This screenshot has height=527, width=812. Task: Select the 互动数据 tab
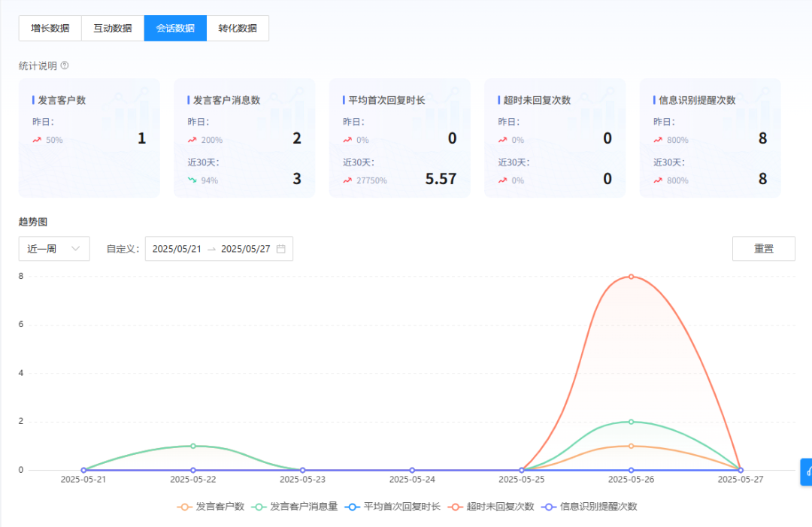[x=113, y=29]
